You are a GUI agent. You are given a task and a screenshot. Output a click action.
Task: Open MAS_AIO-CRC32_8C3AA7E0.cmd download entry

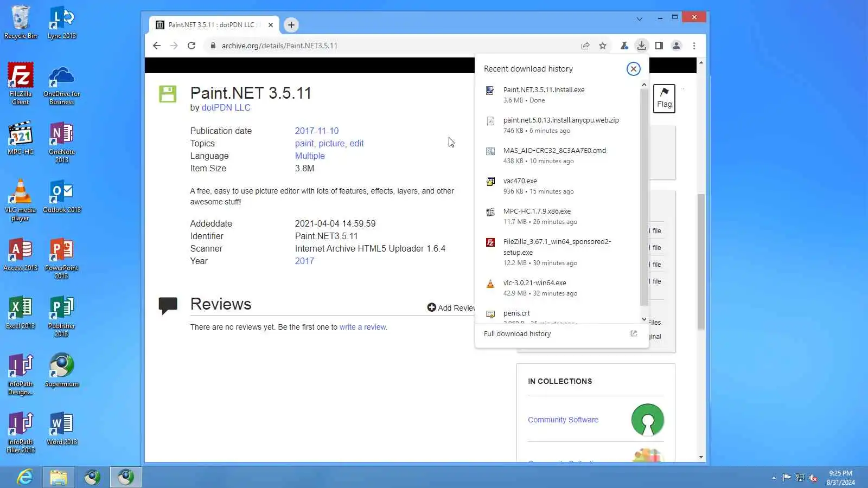pos(559,156)
